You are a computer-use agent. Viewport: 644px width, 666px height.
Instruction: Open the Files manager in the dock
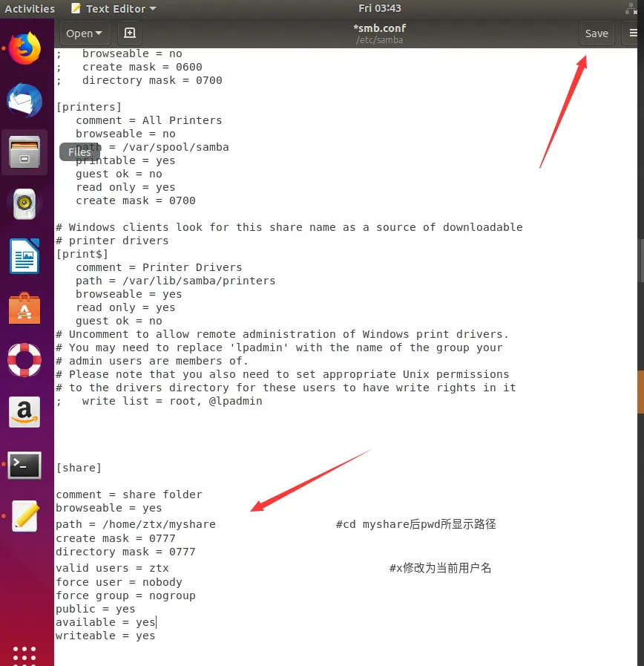point(24,152)
